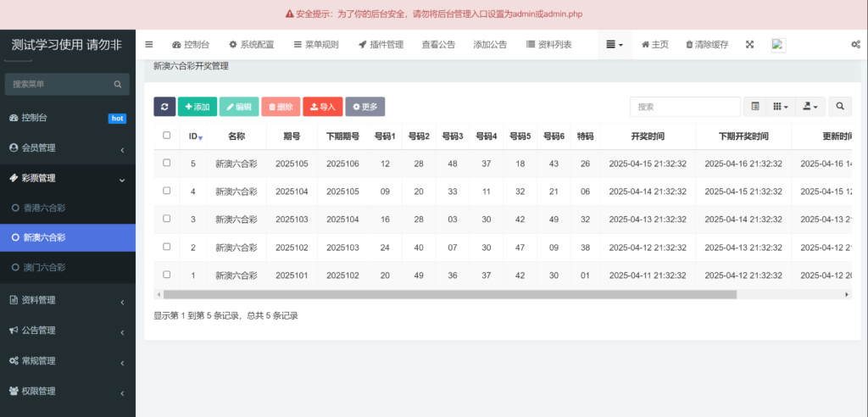Click the 彩票管理 ticket icon in sidebar
This screenshot has width=868, height=417.
tap(14, 178)
